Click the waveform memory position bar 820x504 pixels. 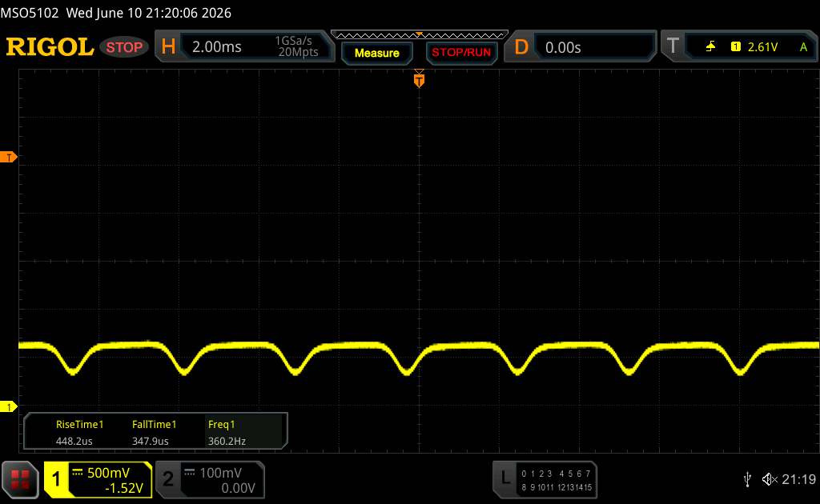(420, 35)
